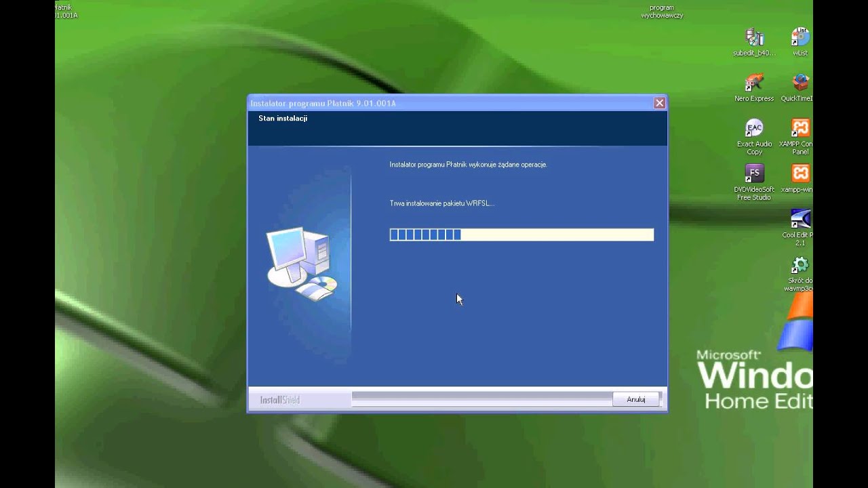868x488 pixels.
Task: Select the 'program wychowawczy' desktop label
Action: point(662,11)
